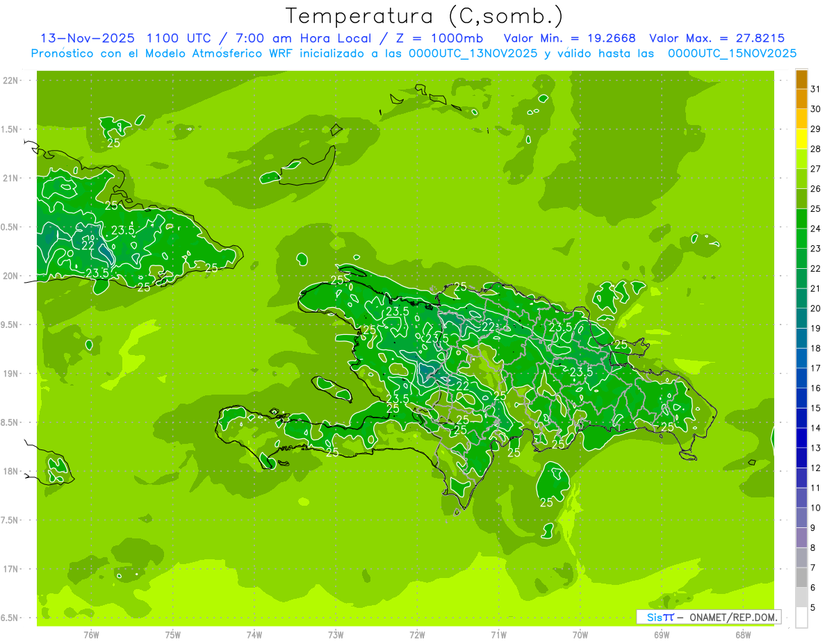Click the '75W' longitude axis label

pyautogui.click(x=173, y=635)
